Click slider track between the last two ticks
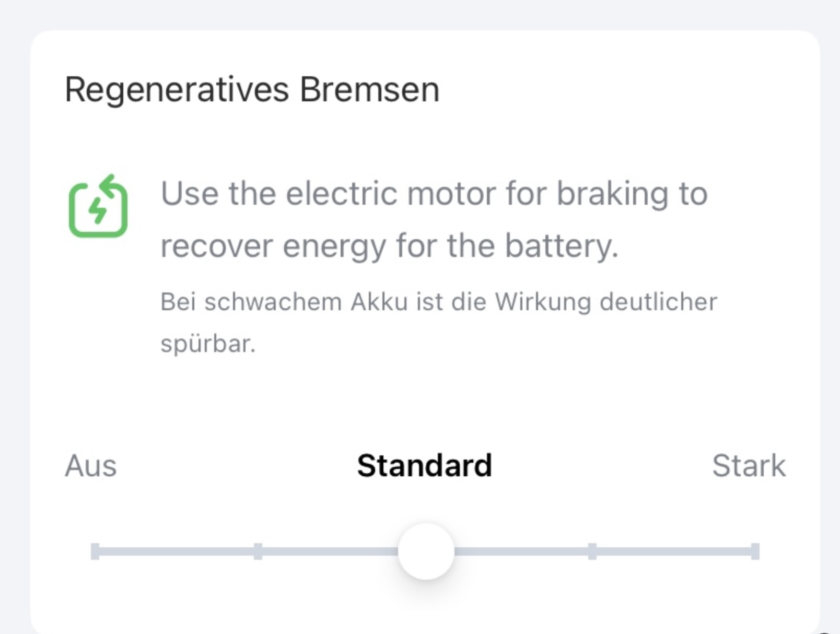Image resolution: width=840 pixels, height=634 pixels. pos(674,551)
